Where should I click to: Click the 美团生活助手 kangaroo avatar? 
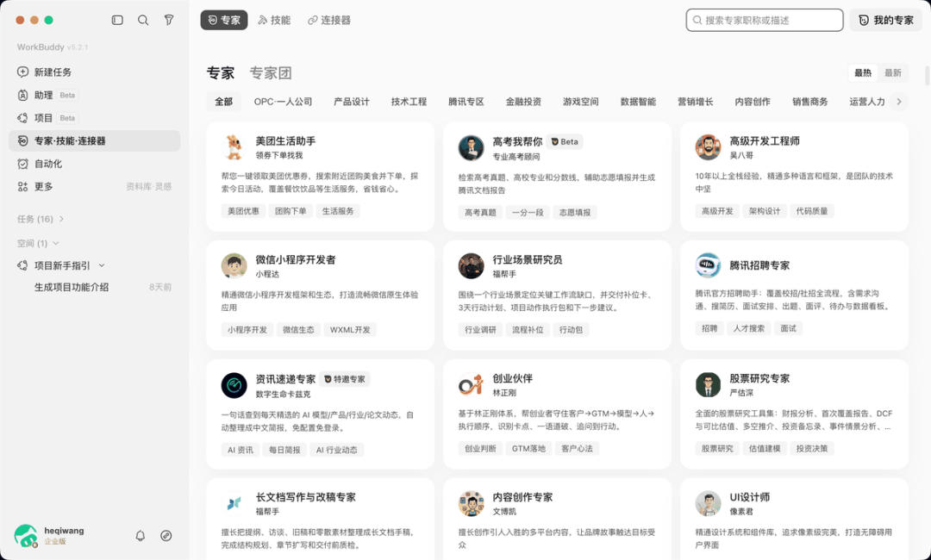[234, 147]
